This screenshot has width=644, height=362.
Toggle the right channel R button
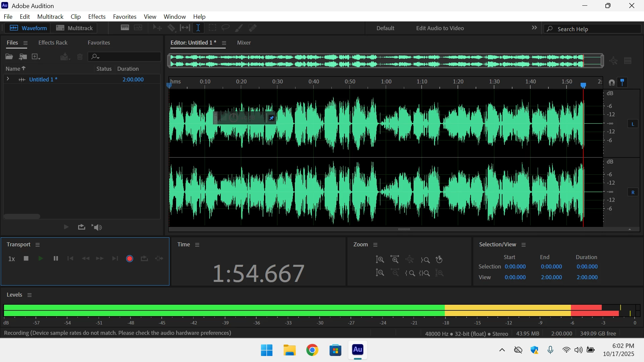[633, 192]
